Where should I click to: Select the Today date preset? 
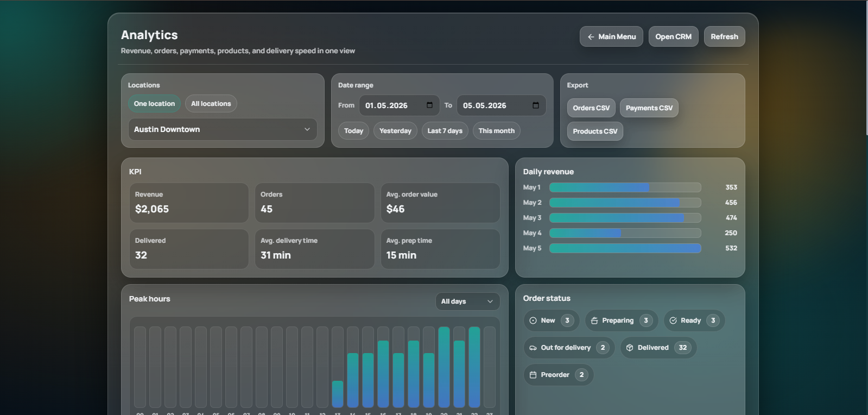point(353,131)
